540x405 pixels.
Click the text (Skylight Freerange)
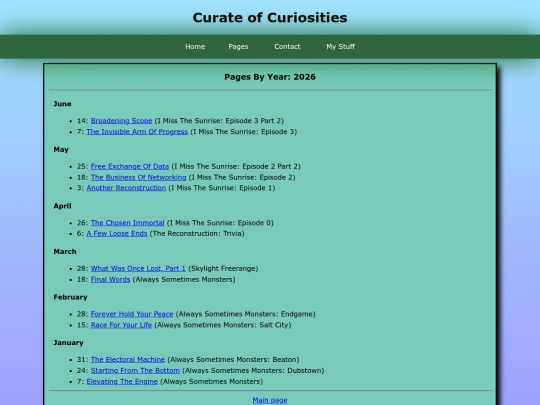click(223, 269)
